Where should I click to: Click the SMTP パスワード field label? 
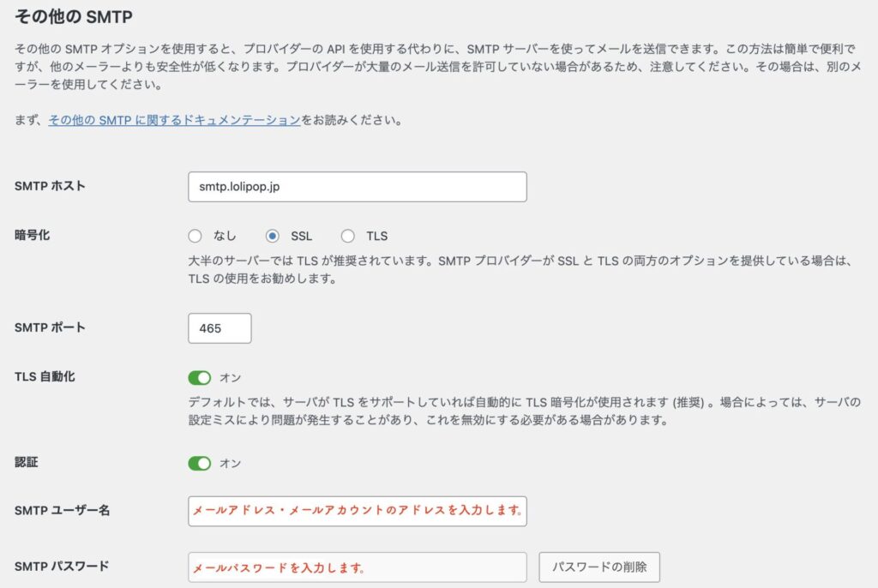coord(62,567)
